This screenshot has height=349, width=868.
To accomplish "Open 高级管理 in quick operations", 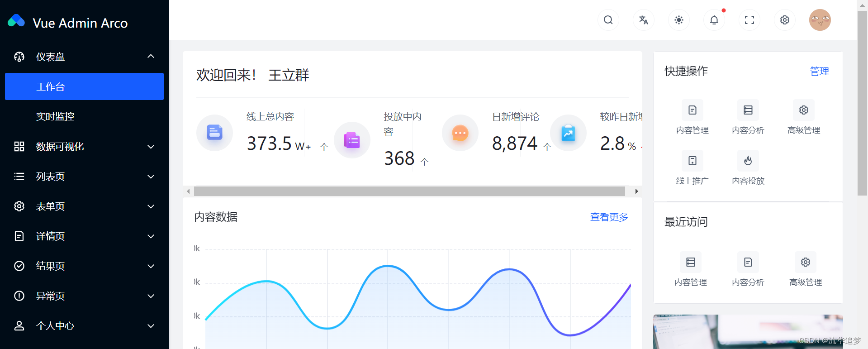I will [804, 118].
